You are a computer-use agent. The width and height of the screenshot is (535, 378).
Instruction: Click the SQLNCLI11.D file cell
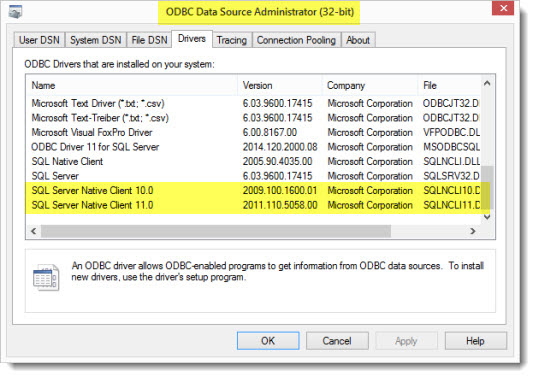pos(451,205)
